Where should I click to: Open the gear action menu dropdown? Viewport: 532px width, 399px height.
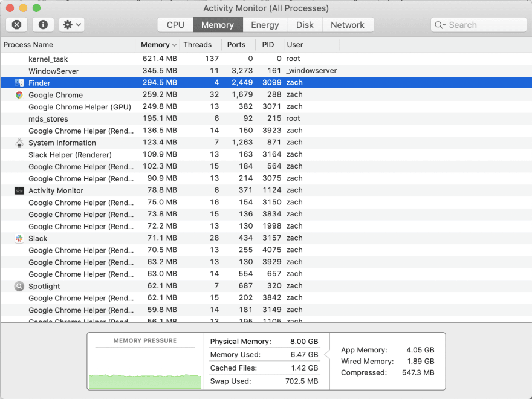[x=71, y=25]
